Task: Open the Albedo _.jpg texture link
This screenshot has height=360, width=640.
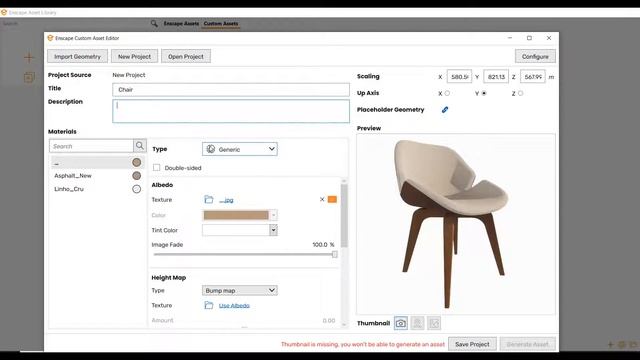Action: [226, 200]
